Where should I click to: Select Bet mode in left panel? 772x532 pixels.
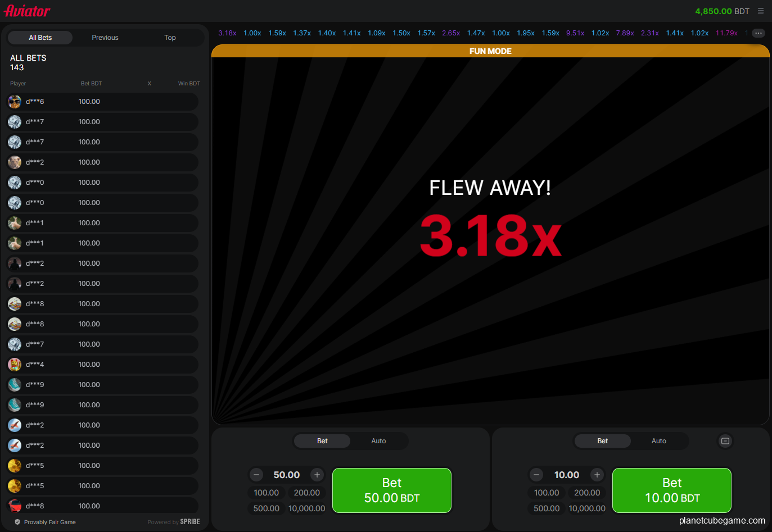point(322,441)
